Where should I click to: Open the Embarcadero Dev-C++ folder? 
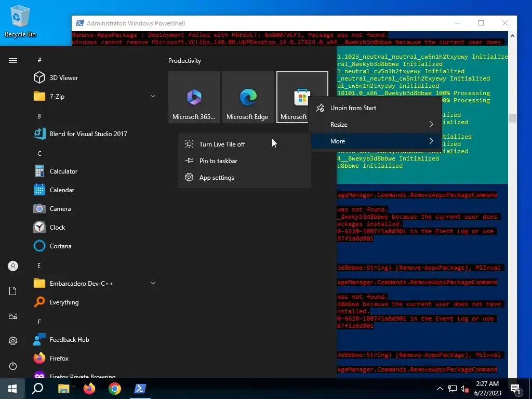(95, 283)
